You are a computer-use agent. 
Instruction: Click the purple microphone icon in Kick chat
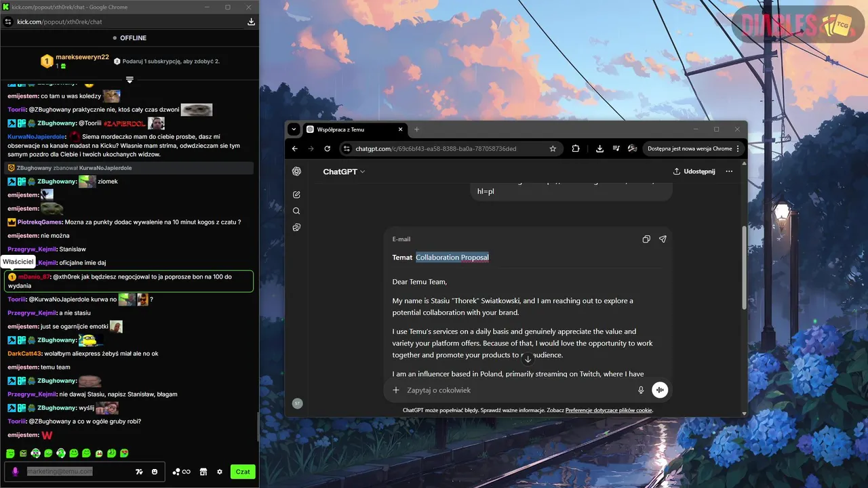15,472
